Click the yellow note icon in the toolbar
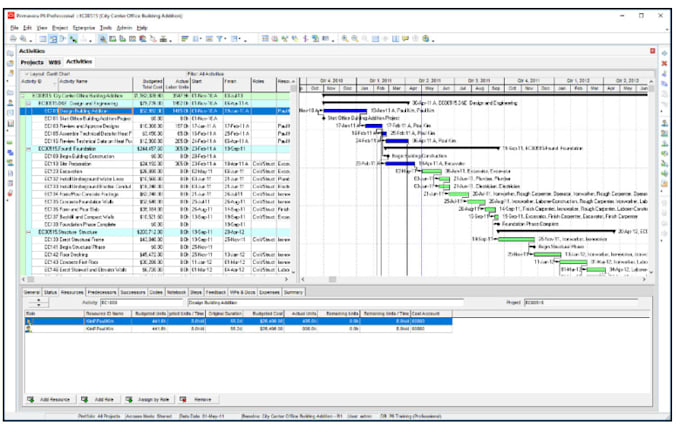 (405, 39)
